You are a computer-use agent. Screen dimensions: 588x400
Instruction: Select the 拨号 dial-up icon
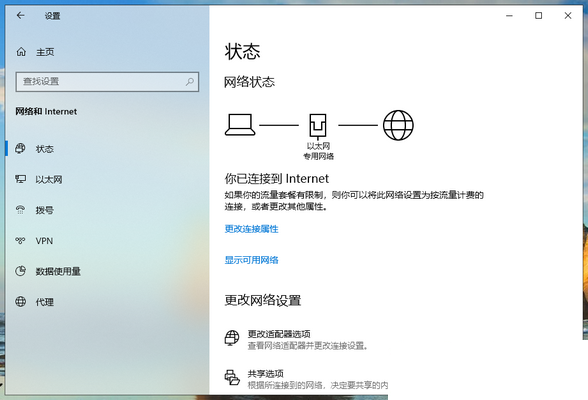[20, 210]
